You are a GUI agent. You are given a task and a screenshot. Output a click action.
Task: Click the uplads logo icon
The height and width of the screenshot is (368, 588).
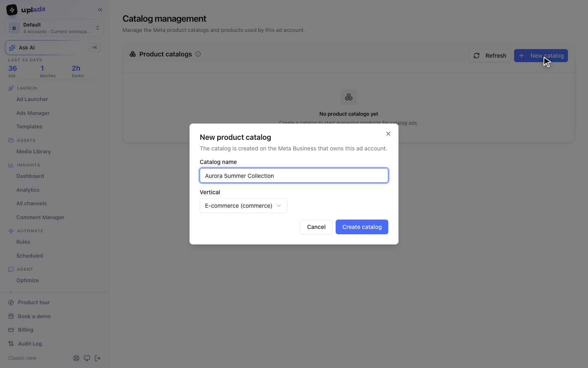pos(12,10)
